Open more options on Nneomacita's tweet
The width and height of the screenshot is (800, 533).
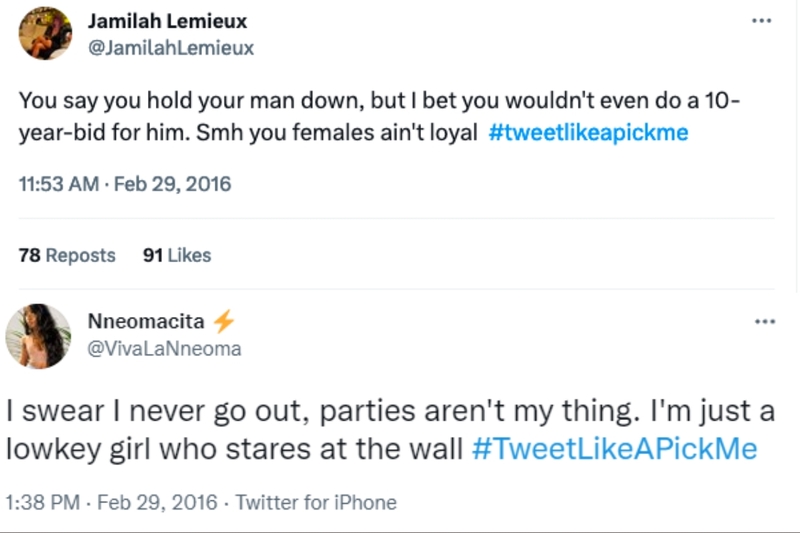coord(765,321)
